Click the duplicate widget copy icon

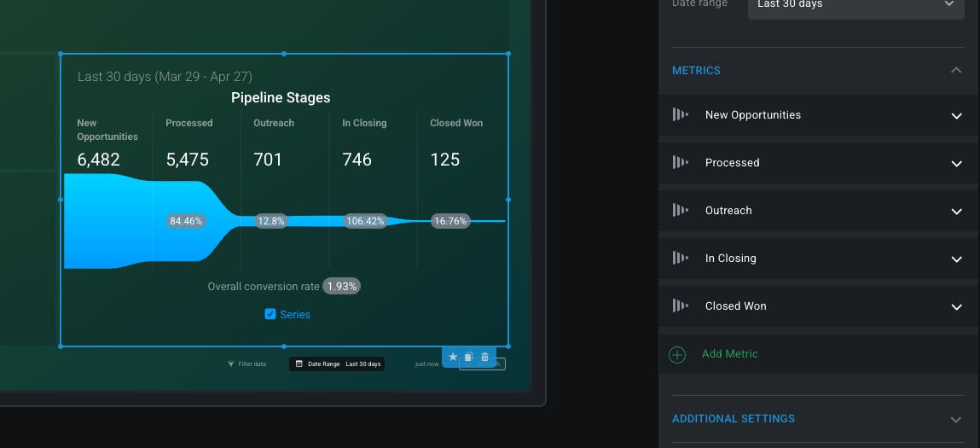pos(468,357)
